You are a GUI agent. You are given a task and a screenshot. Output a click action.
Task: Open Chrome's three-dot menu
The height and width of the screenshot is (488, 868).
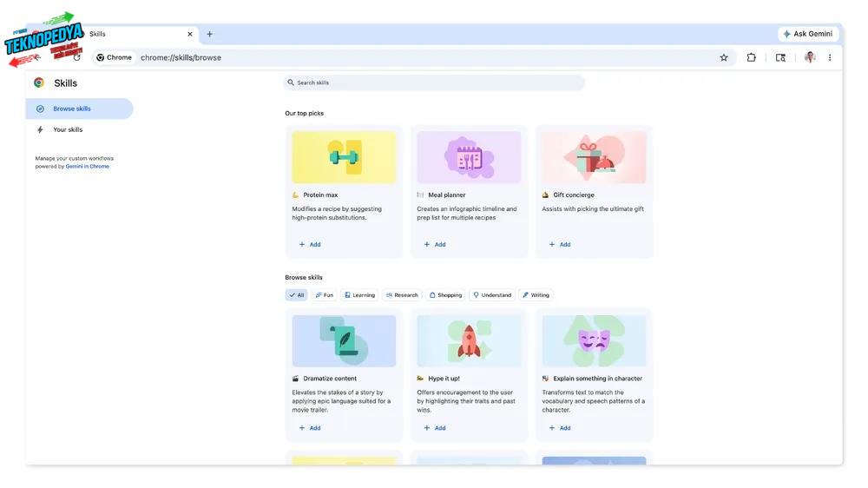coord(830,57)
